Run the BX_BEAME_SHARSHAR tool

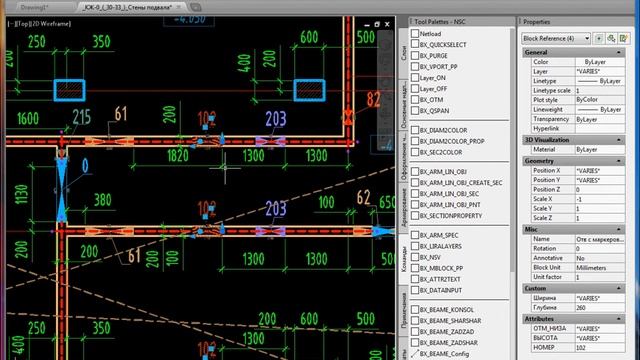tap(446, 321)
